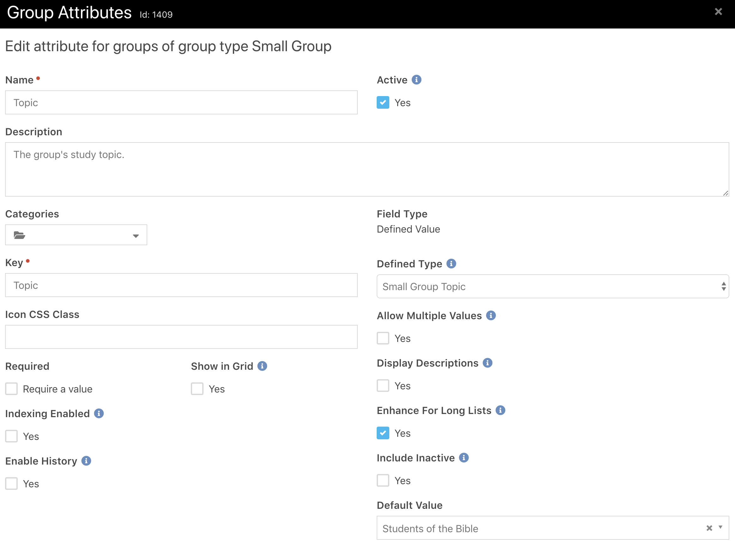Click the Show in Grid info icon
Viewport: 735px width, 560px height.
tap(262, 366)
